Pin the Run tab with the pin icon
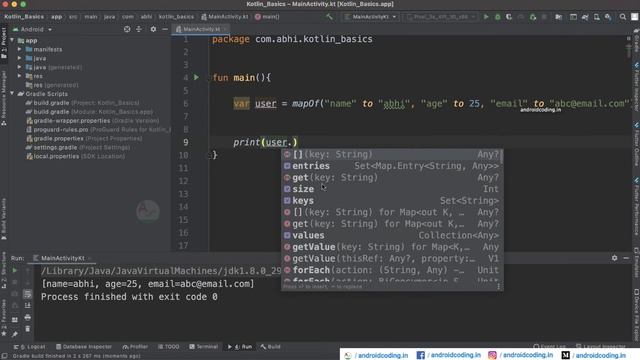The width and height of the screenshot is (640, 360). pos(15,334)
